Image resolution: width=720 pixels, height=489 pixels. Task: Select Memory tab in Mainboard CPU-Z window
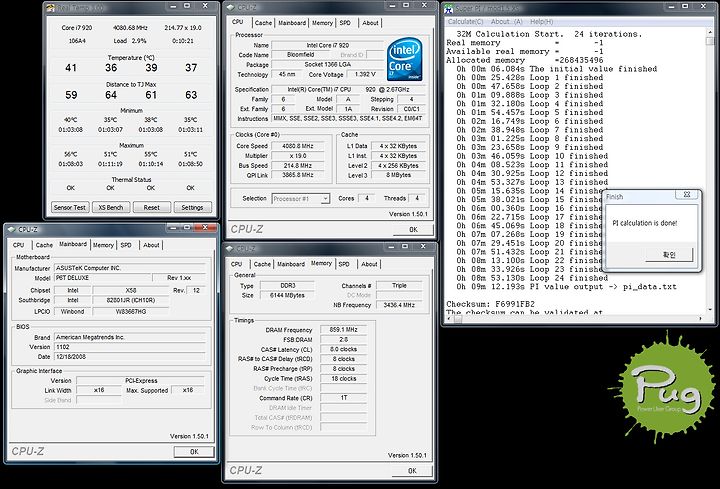point(103,245)
